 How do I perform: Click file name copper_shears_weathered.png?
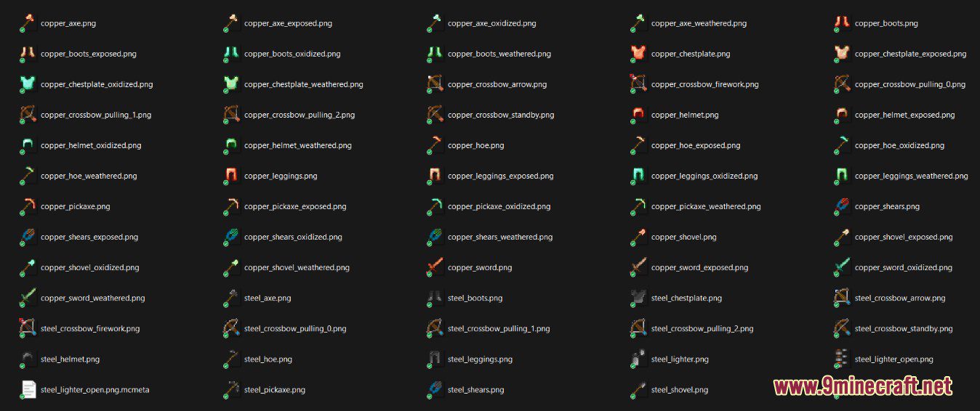(x=500, y=237)
